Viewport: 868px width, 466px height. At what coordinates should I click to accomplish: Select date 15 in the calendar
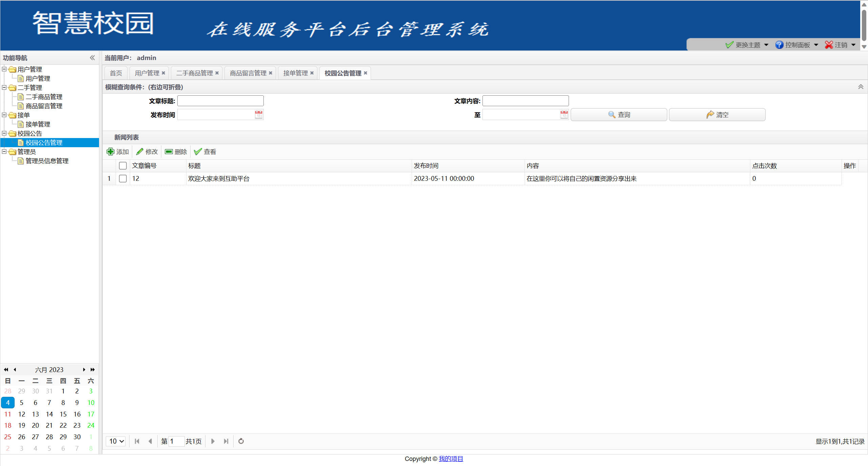coord(63,414)
